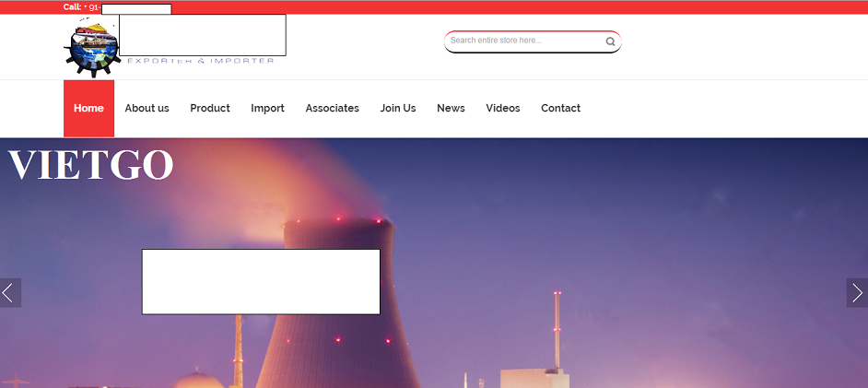Open the Home menu item
The image size is (868, 388).
click(x=88, y=109)
